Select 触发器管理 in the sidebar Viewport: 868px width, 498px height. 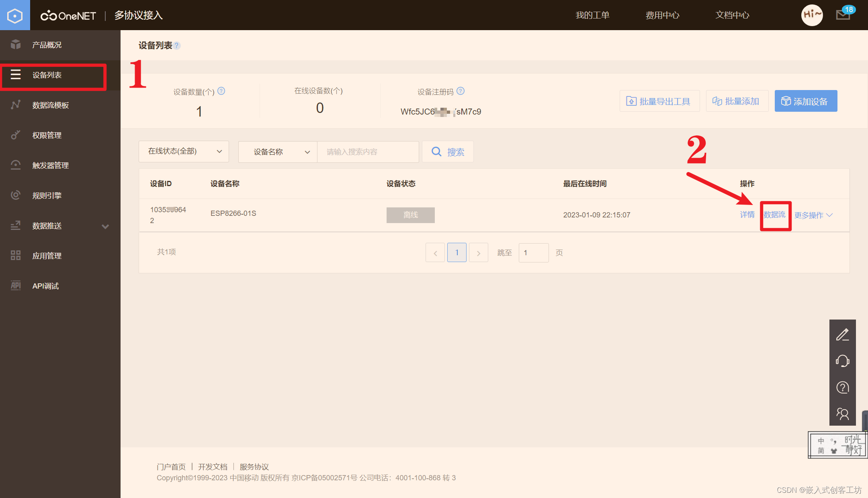[x=50, y=165]
